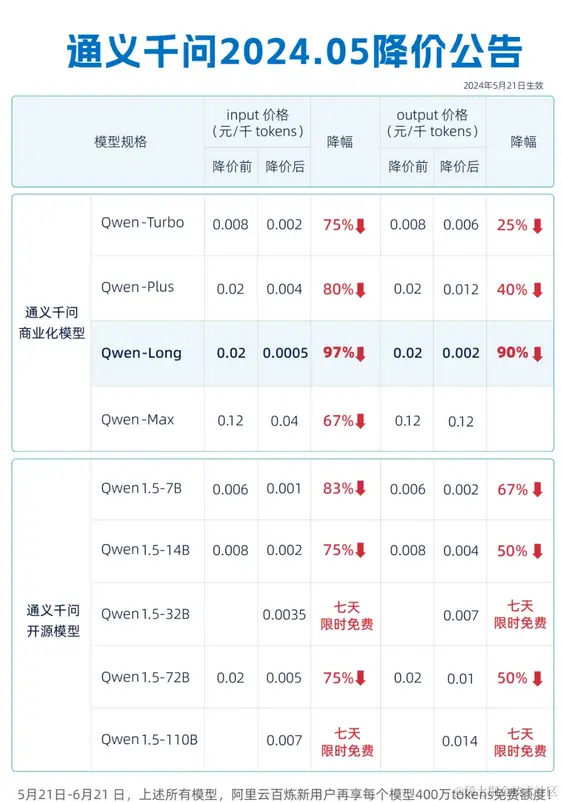
Task: Click the red arrow next to Qwen-Long 97%
Action: (x=361, y=353)
